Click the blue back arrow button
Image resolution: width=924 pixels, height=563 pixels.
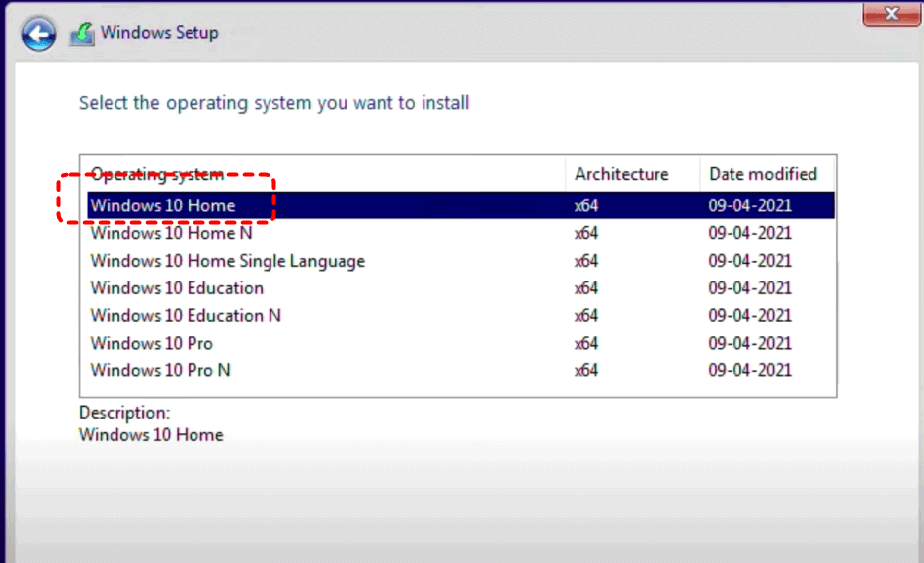pos(38,34)
